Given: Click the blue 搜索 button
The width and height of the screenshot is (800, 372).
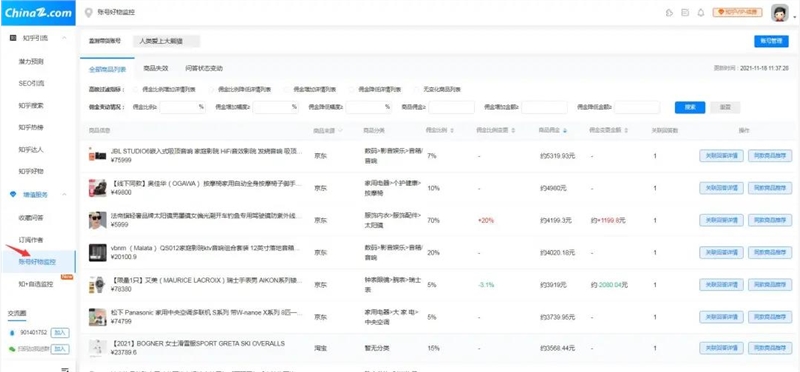Looking at the screenshot, I should pyautogui.click(x=690, y=107).
